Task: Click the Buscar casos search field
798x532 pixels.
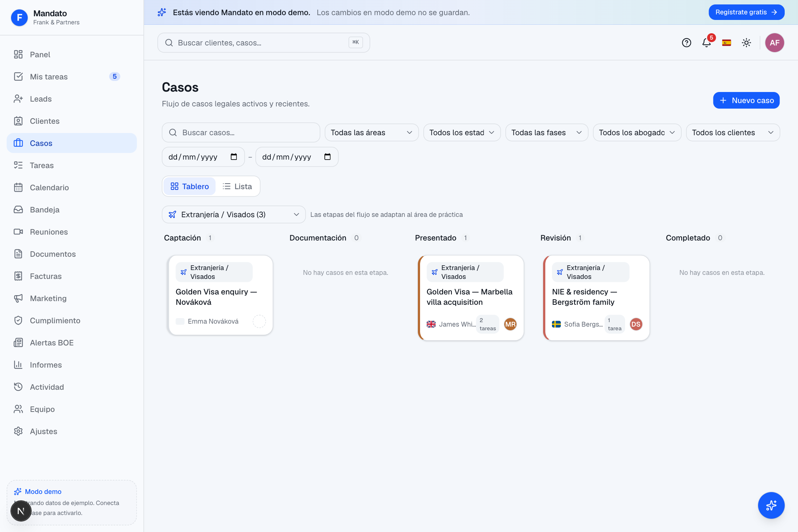Action: (x=241, y=132)
